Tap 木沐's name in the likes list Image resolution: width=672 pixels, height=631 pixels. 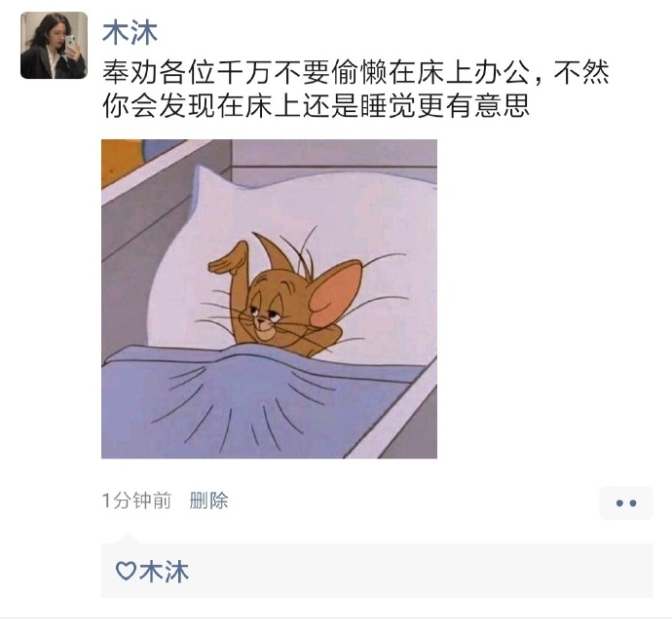click(x=164, y=571)
